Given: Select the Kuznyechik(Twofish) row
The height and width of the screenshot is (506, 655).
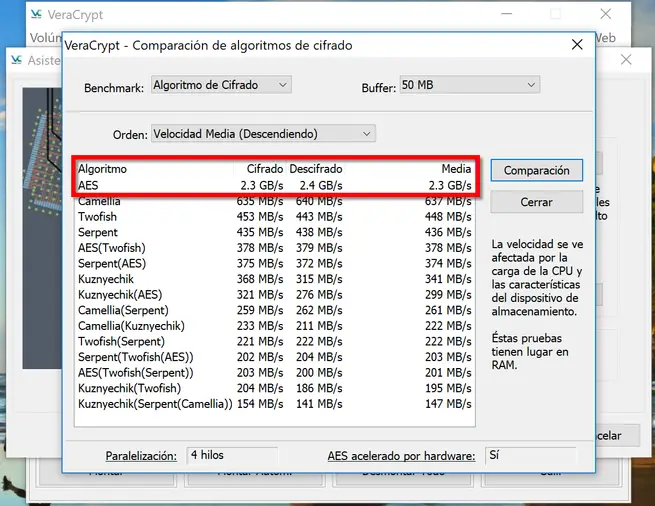Looking at the screenshot, I should pyautogui.click(x=274, y=388).
